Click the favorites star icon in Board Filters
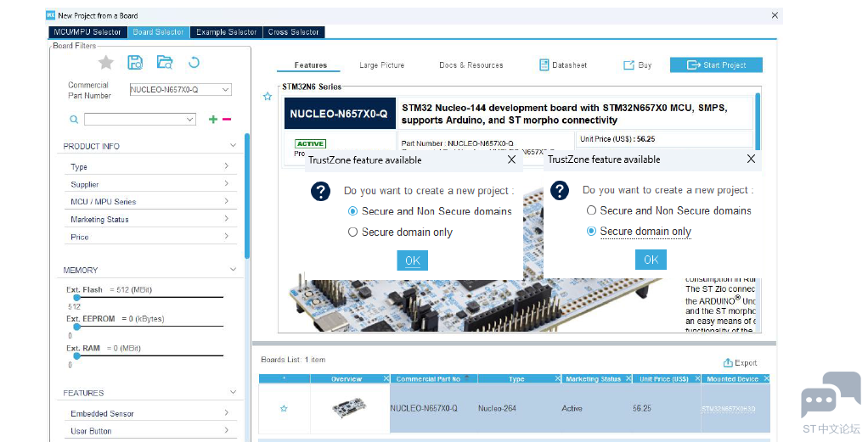The height and width of the screenshot is (442, 868). click(x=105, y=63)
